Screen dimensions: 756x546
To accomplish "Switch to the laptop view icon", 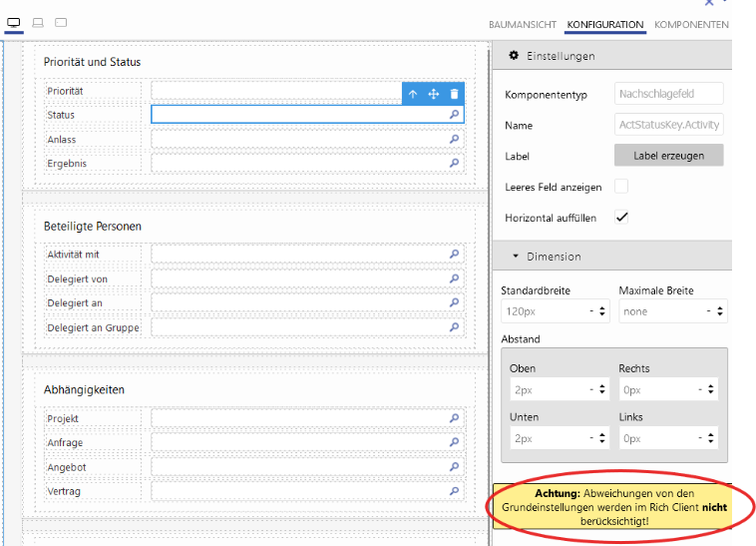I will [38, 22].
